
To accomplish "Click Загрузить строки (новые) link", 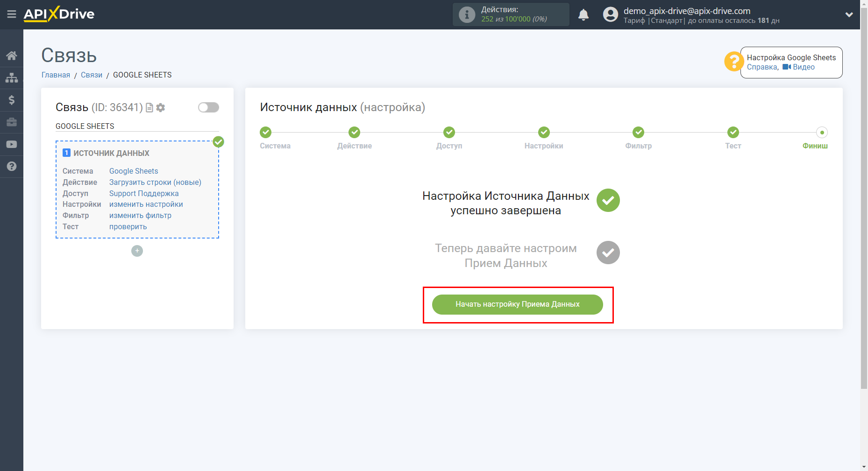I will [155, 183].
